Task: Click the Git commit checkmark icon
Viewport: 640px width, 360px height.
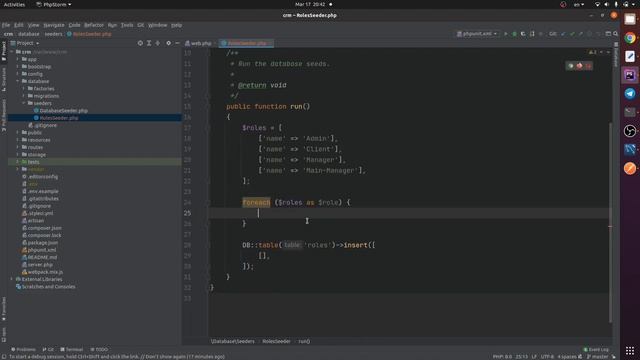Action: 572,34
